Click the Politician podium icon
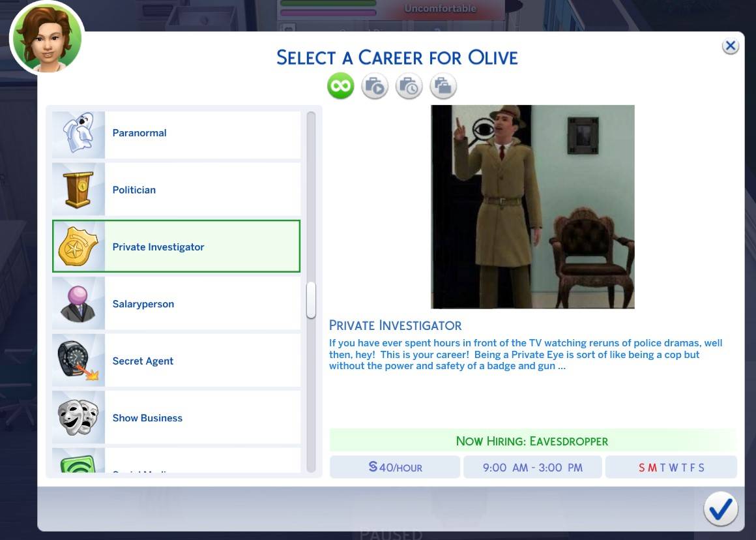Viewport: 756px width, 540px height. click(78, 190)
